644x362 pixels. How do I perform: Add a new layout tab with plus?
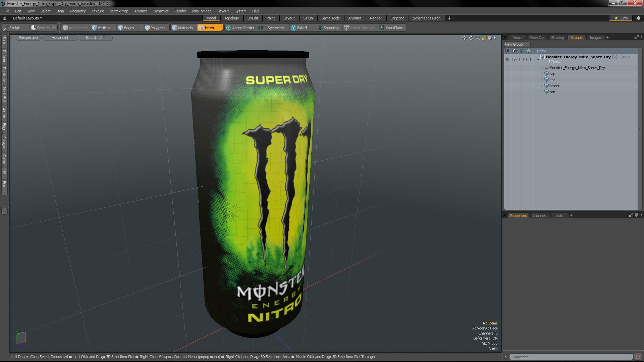[449, 18]
